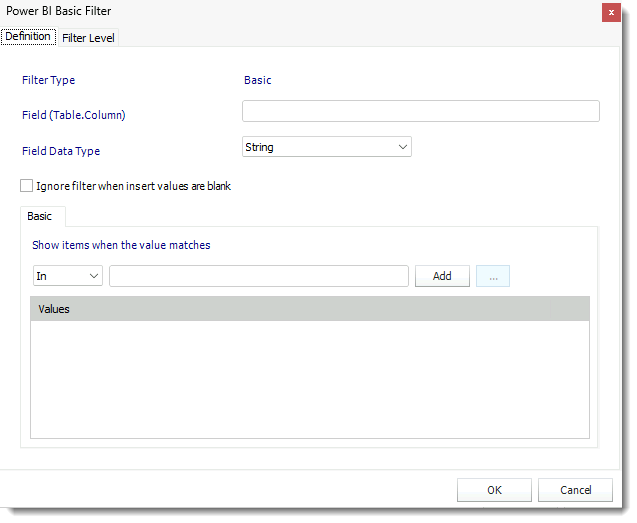The height and width of the screenshot is (523, 637).
Task: Open the Field Data Type dropdown
Action: (327, 147)
